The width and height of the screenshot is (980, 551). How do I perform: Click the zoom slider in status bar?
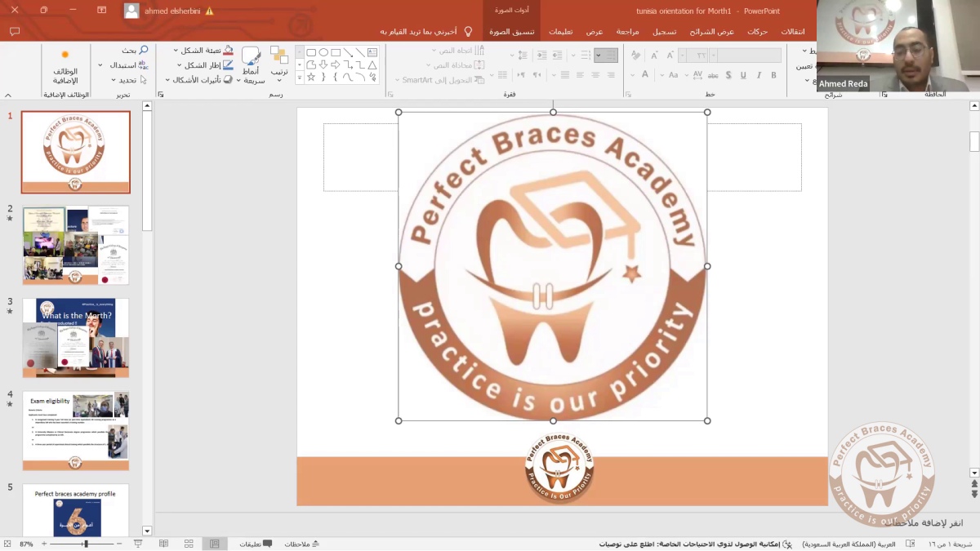pos(86,544)
